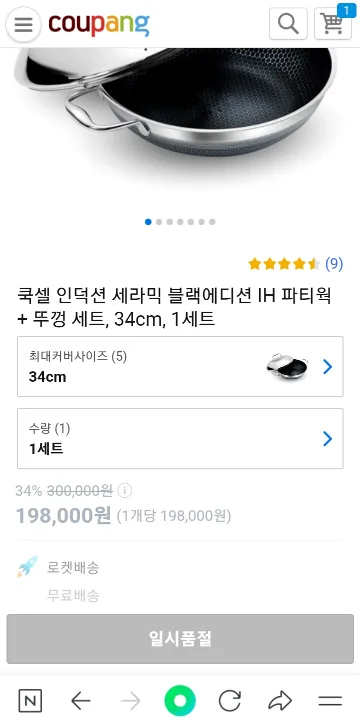Open browser menu with two-line icon
This screenshot has height=727, width=360.
pyautogui.click(x=330, y=701)
